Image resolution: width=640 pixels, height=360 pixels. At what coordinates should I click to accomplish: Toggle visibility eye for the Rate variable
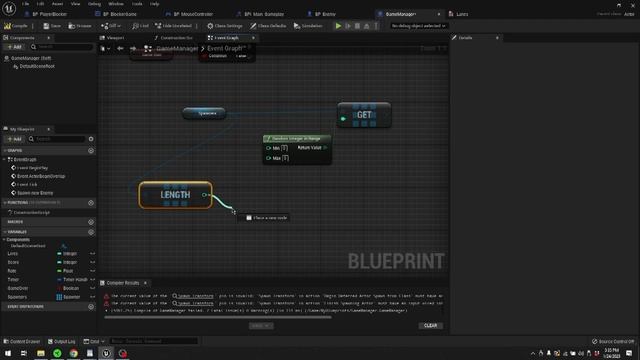coord(92,271)
